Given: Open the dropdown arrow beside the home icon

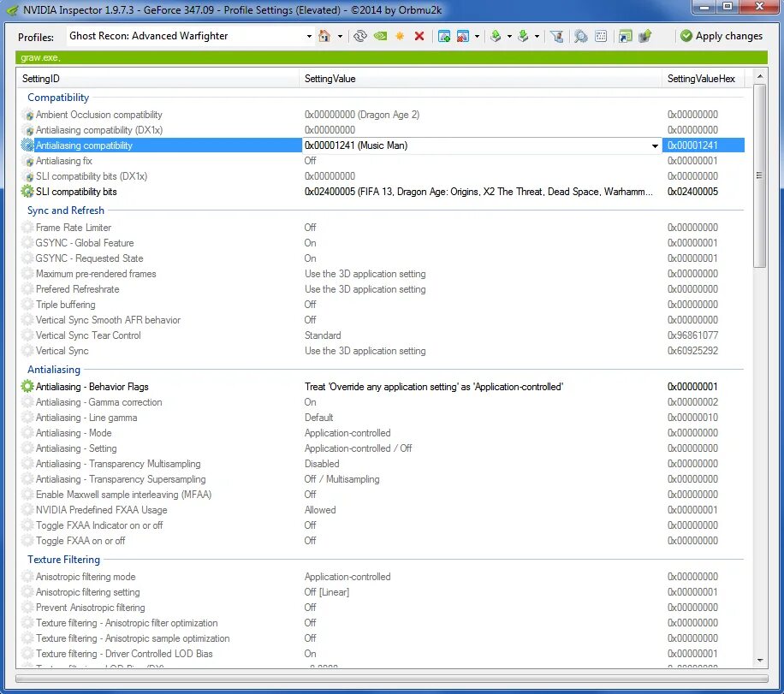Looking at the screenshot, I should pos(340,37).
